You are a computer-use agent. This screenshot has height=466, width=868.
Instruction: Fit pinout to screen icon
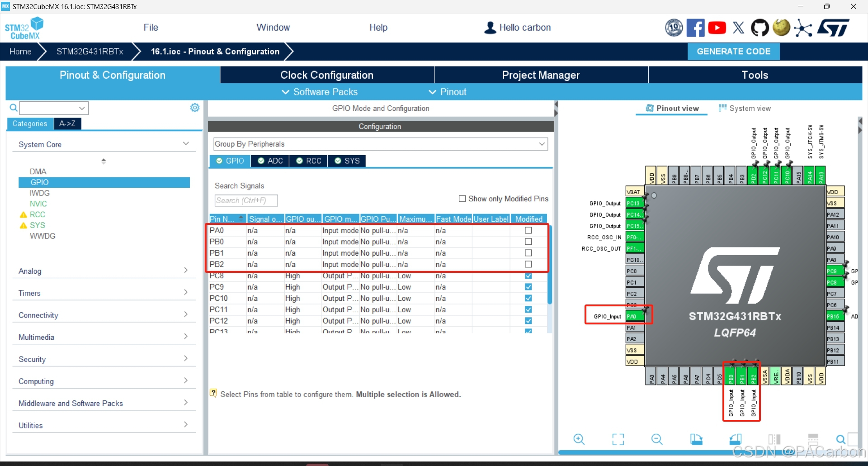click(x=618, y=439)
